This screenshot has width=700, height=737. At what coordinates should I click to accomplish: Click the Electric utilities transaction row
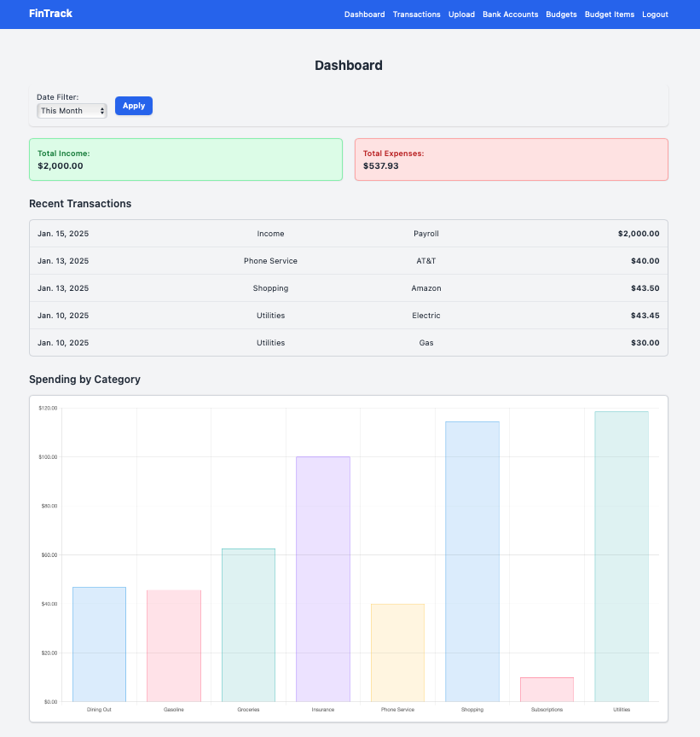click(348, 316)
